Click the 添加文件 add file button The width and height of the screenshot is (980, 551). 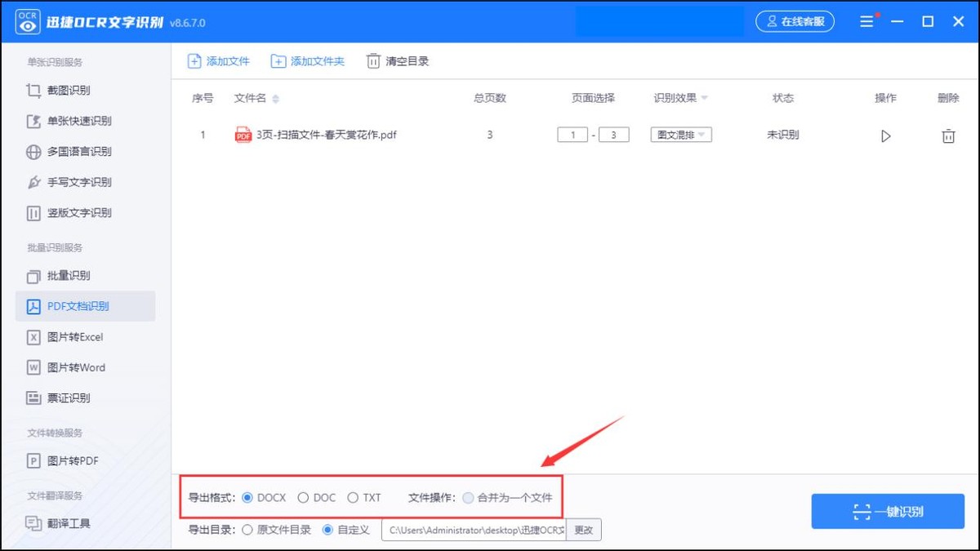[219, 61]
